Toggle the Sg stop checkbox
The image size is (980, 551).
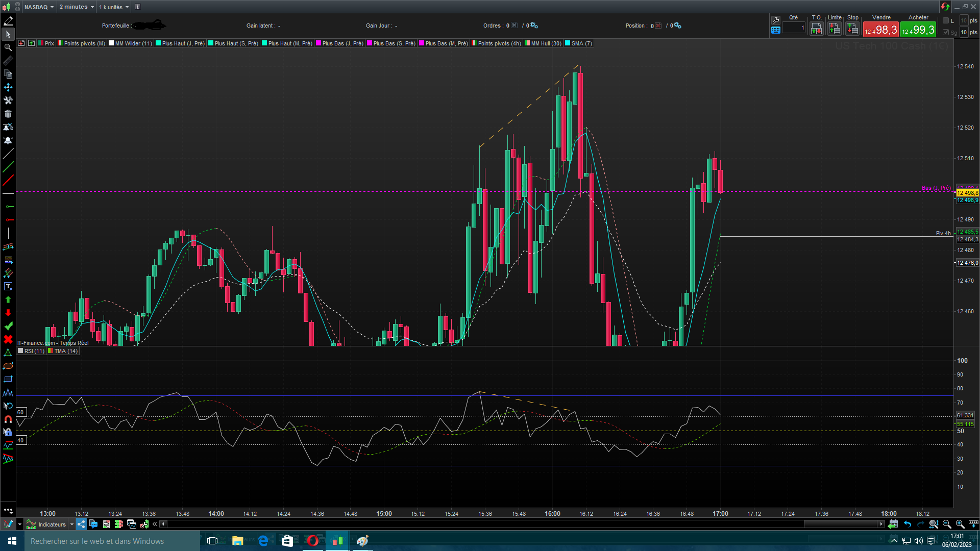(x=946, y=32)
